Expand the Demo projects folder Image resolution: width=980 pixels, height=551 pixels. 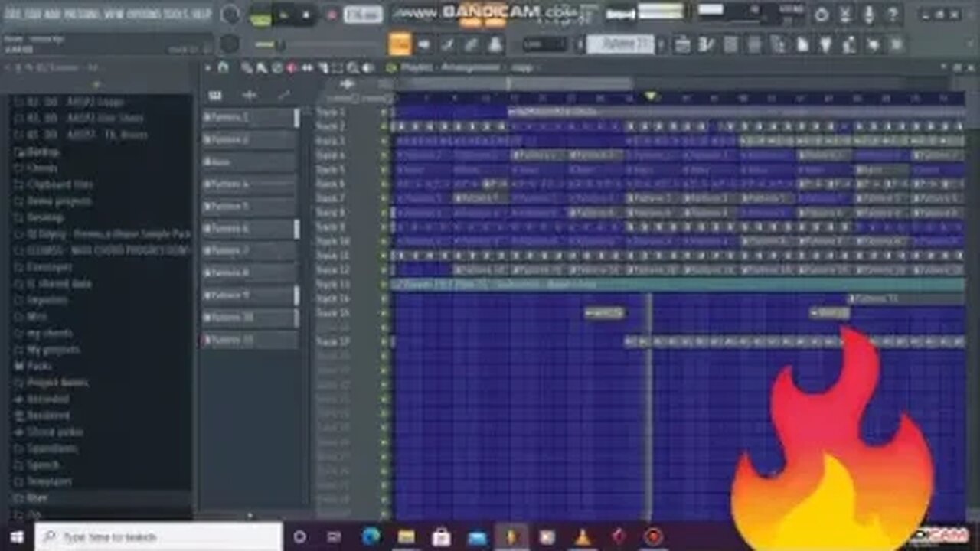click(59, 201)
